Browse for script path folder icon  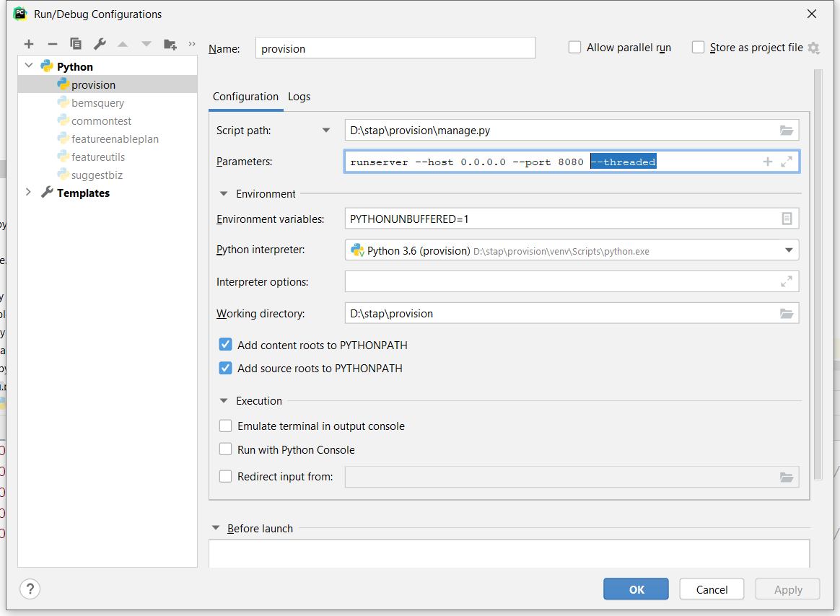click(x=787, y=131)
